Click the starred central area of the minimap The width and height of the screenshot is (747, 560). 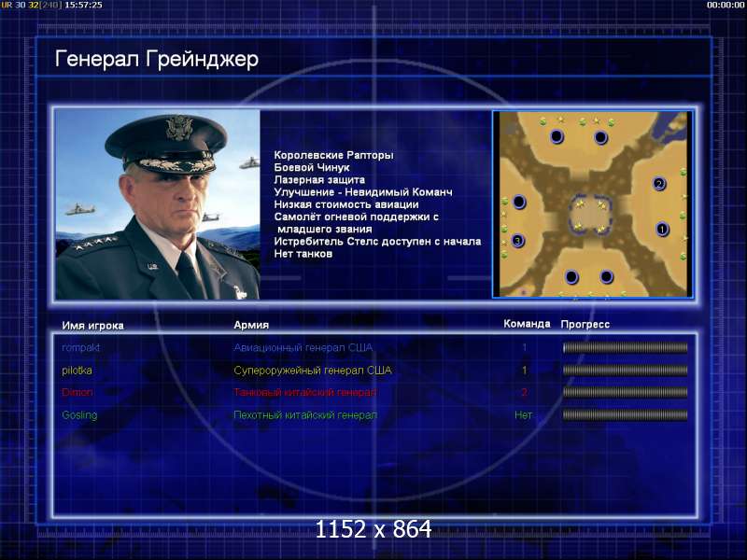[x=591, y=216]
